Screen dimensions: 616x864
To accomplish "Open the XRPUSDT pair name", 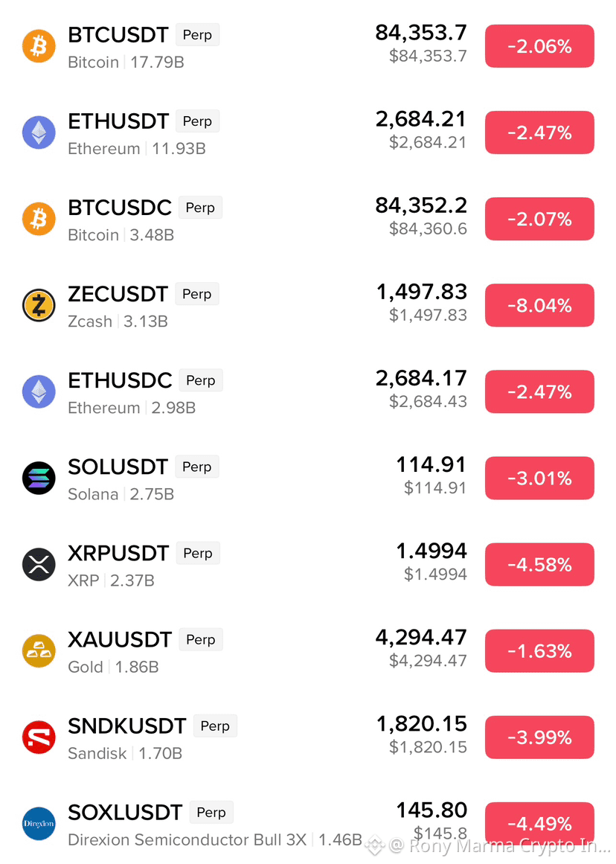I will coord(118,553).
